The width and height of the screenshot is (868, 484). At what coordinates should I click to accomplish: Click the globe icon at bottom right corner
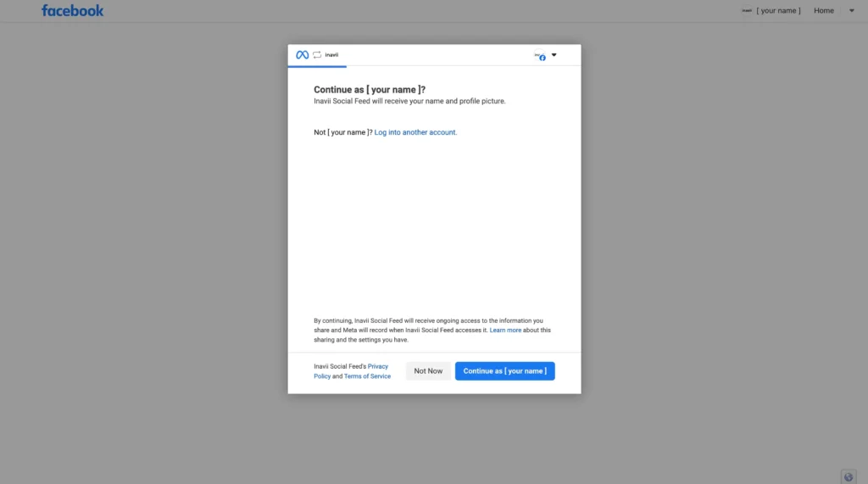pos(849,477)
